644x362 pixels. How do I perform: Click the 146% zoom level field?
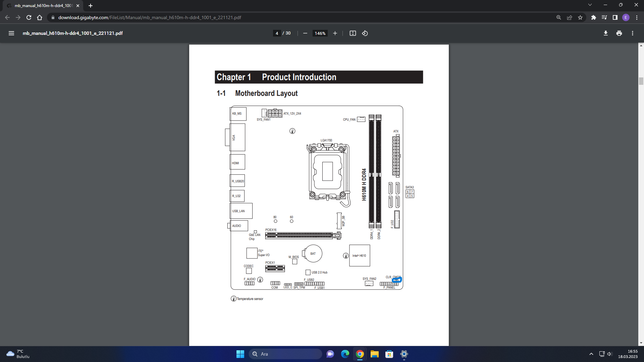click(320, 33)
